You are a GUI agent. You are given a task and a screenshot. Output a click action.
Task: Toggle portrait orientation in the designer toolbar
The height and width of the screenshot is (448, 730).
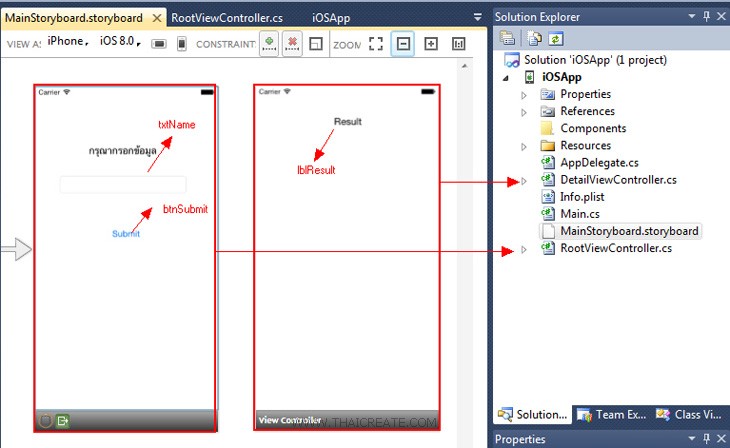point(182,44)
